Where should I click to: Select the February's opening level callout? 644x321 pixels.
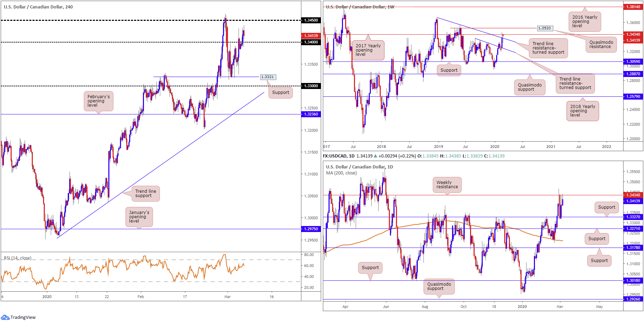tap(98, 101)
